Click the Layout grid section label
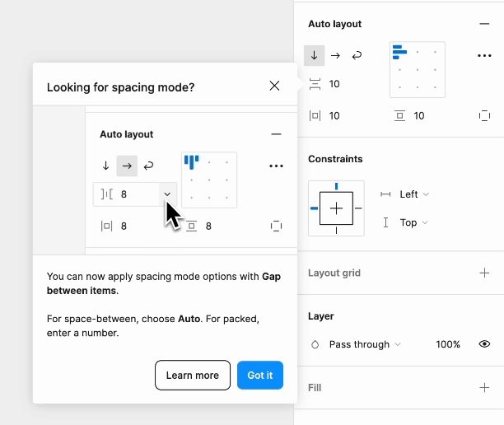 [x=334, y=273]
